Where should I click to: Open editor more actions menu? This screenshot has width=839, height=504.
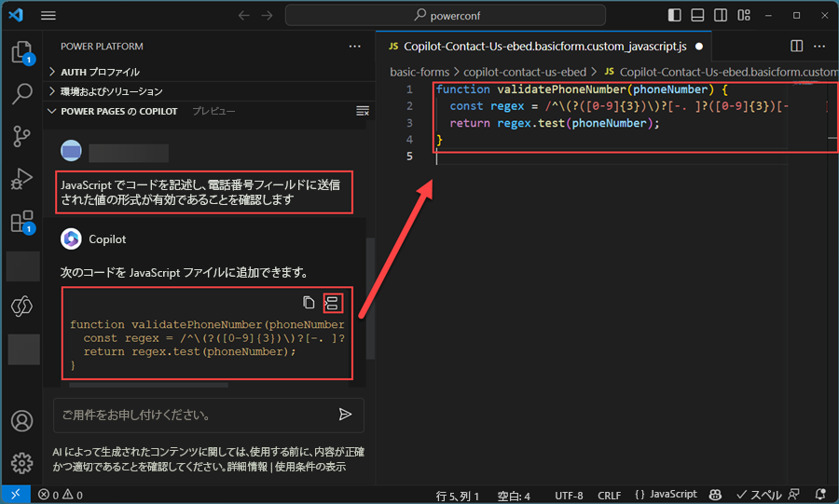[x=819, y=47]
